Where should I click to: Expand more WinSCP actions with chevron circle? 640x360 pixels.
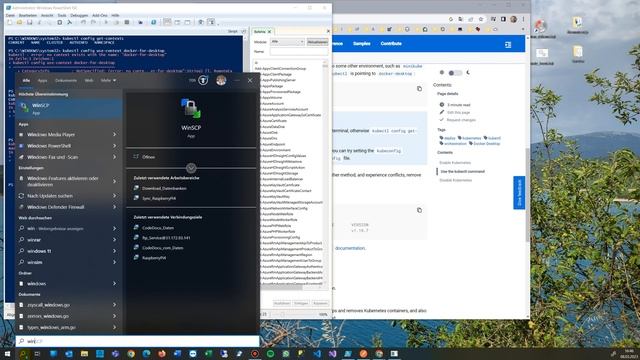pos(191,168)
